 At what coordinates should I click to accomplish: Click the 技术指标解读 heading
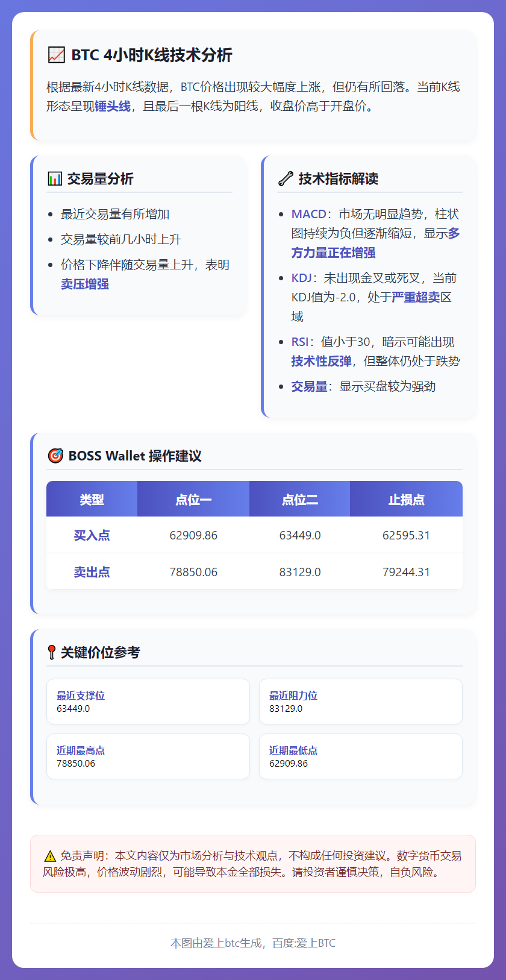pyautogui.click(x=339, y=178)
